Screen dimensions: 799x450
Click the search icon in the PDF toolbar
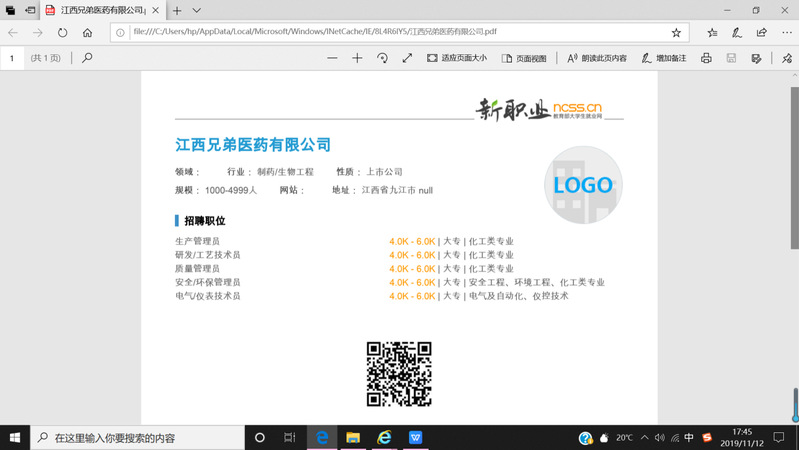[87, 58]
